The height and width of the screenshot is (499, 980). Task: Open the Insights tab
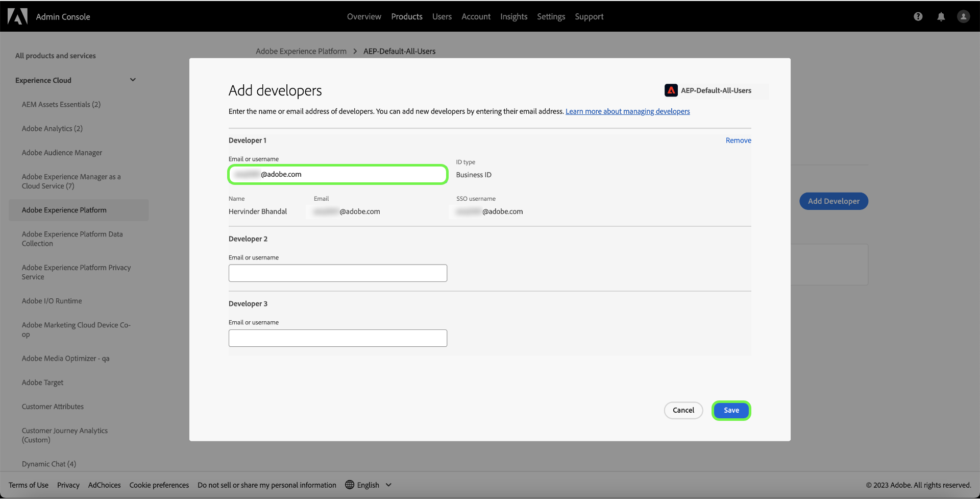514,16
